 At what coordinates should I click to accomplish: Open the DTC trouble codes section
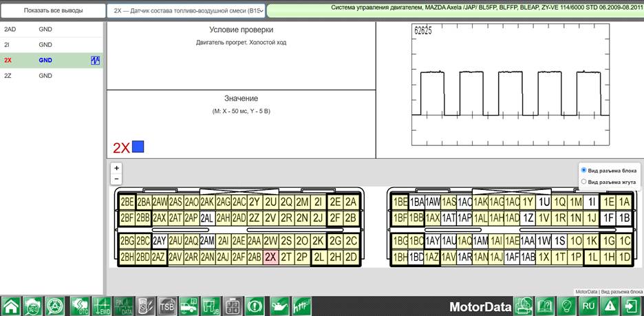pos(80,306)
